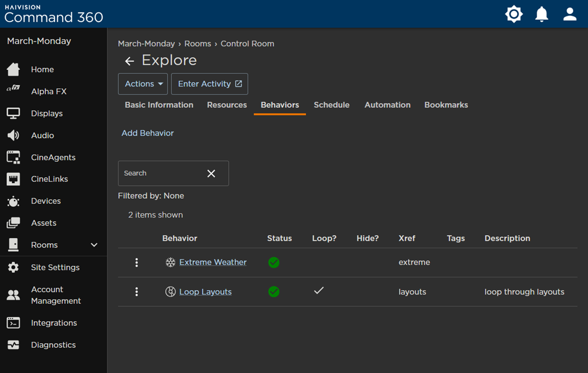Screen dimensions: 588x373
Task: Sort by the Behavior column header
Action: pos(180,238)
